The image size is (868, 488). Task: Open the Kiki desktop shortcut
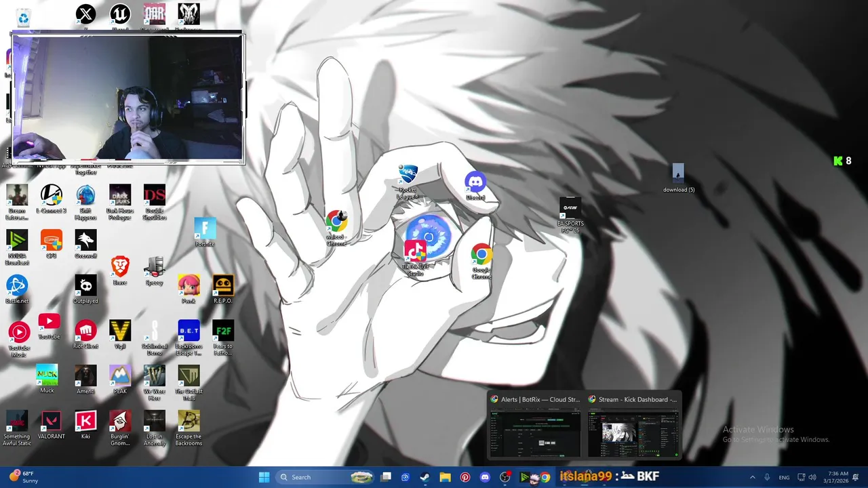[x=85, y=425]
